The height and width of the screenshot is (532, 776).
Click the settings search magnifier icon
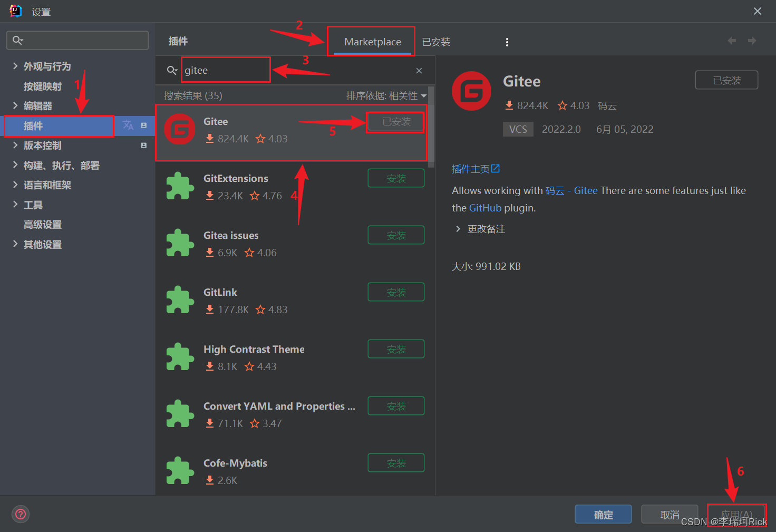[17, 40]
